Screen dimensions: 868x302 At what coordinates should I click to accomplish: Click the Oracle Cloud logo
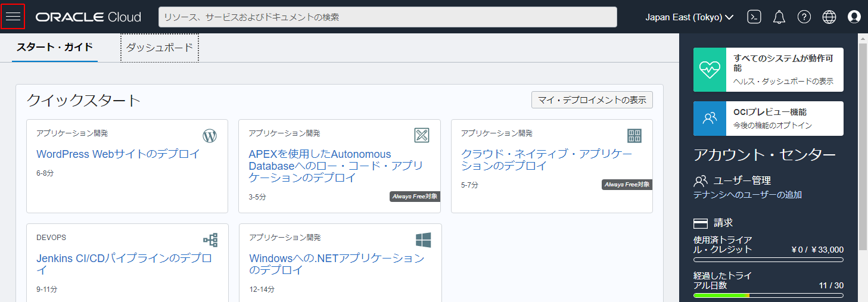tap(88, 17)
